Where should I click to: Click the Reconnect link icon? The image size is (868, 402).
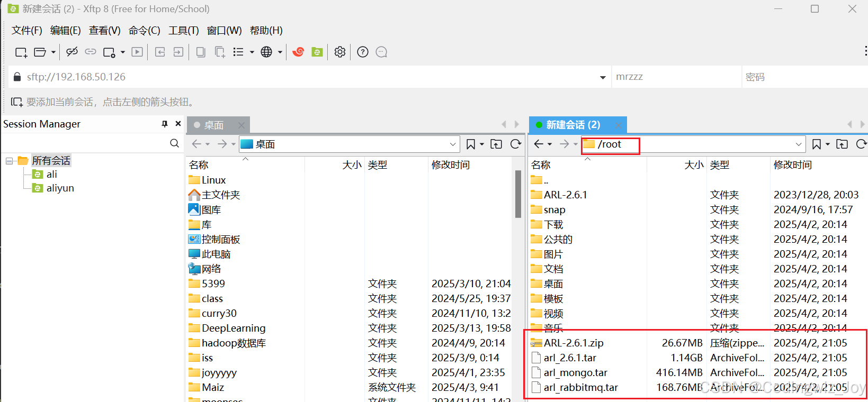91,52
